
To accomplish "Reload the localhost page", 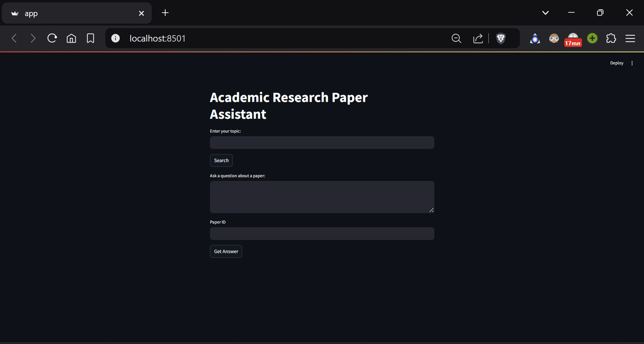I will tap(52, 38).
